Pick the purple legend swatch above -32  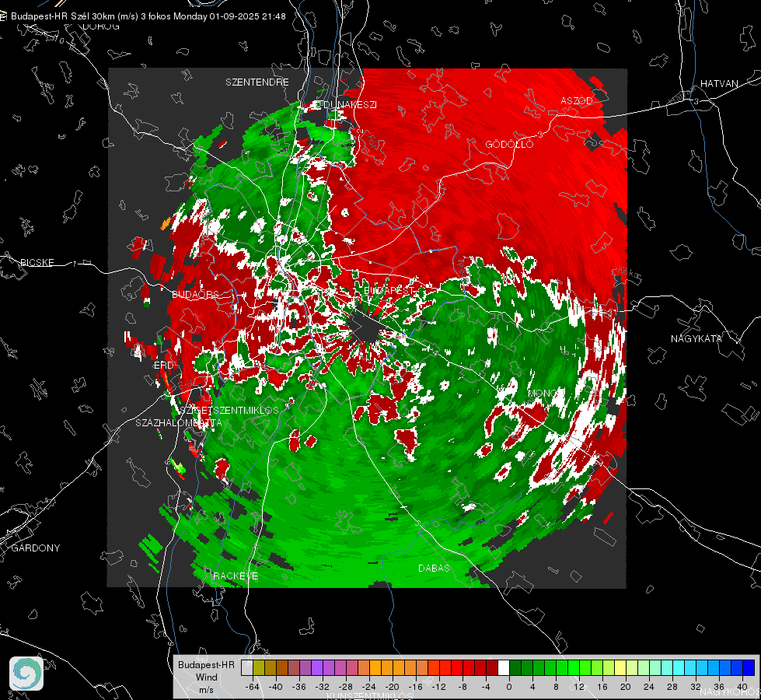[x=317, y=668]
